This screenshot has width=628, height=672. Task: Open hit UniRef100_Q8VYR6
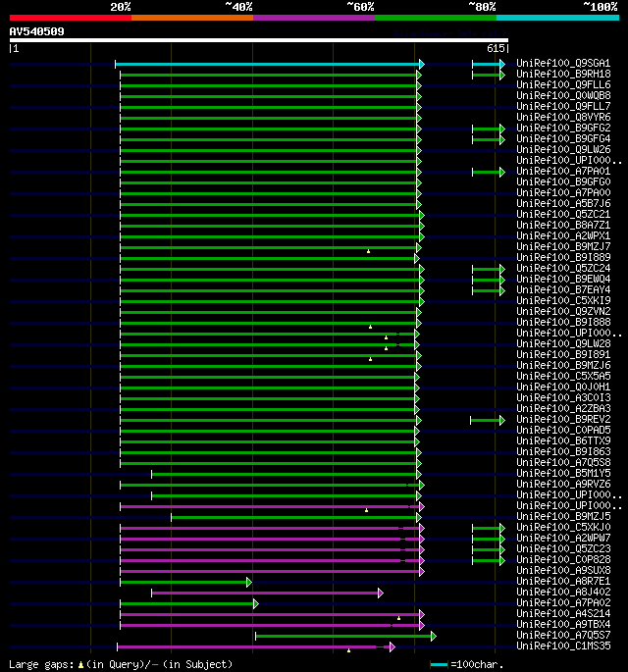pos(563,118)
